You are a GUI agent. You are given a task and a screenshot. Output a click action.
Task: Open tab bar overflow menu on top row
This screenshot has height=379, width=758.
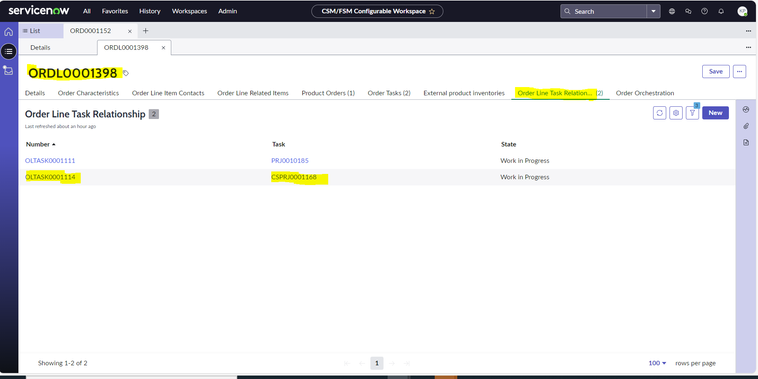click(748, 31)
